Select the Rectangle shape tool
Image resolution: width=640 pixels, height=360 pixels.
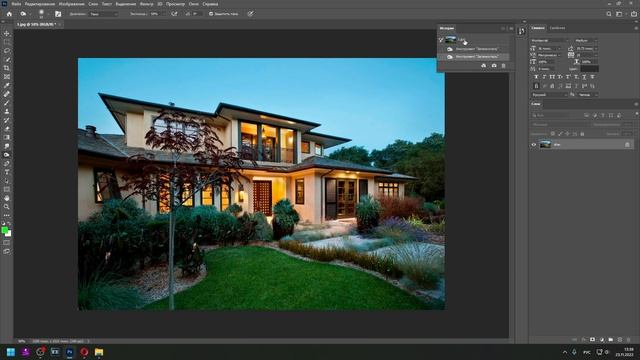point(7,189)
